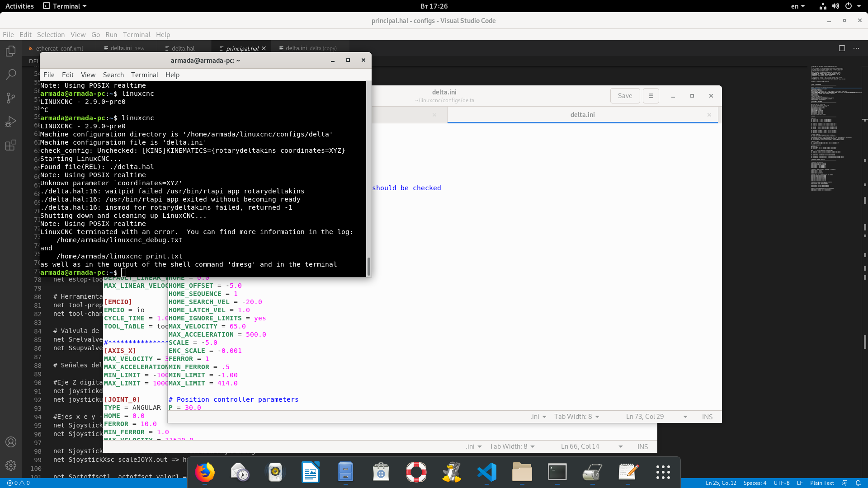Show VS Code notifications bell

click(858, 483)
